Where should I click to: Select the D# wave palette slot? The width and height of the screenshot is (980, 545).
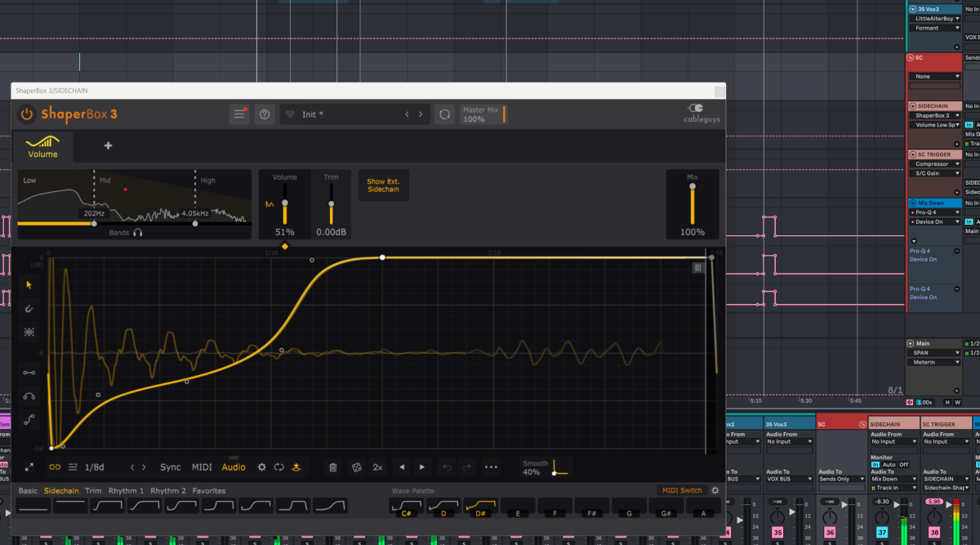479,507
